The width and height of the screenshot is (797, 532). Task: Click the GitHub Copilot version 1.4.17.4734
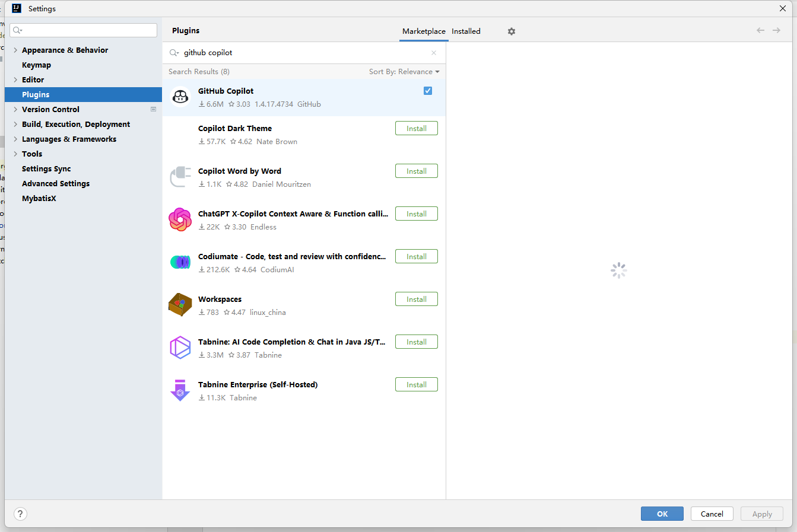point(274,104)
